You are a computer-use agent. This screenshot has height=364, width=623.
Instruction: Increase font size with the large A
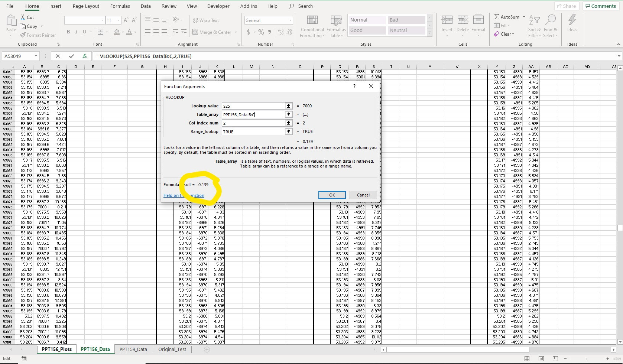126,20
